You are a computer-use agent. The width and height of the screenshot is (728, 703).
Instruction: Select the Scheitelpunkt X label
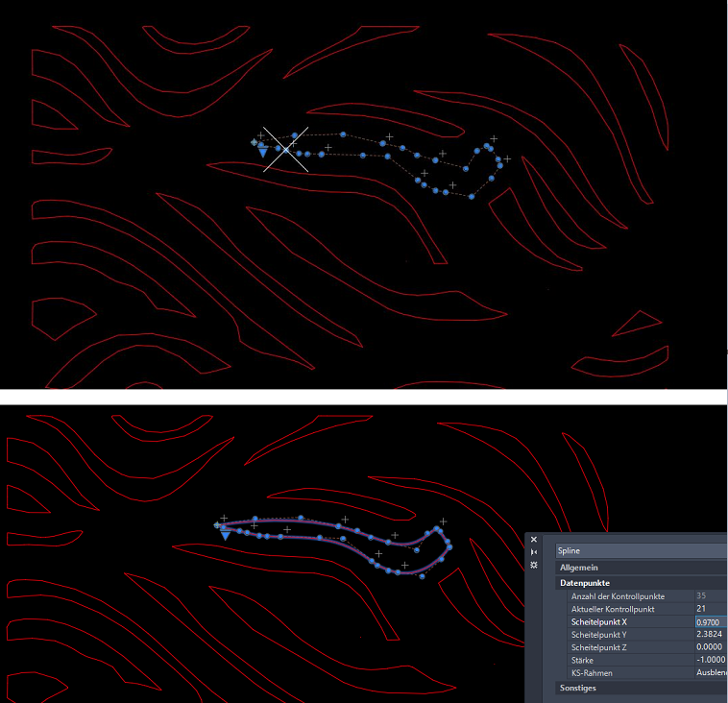click(x=599, y=621)
